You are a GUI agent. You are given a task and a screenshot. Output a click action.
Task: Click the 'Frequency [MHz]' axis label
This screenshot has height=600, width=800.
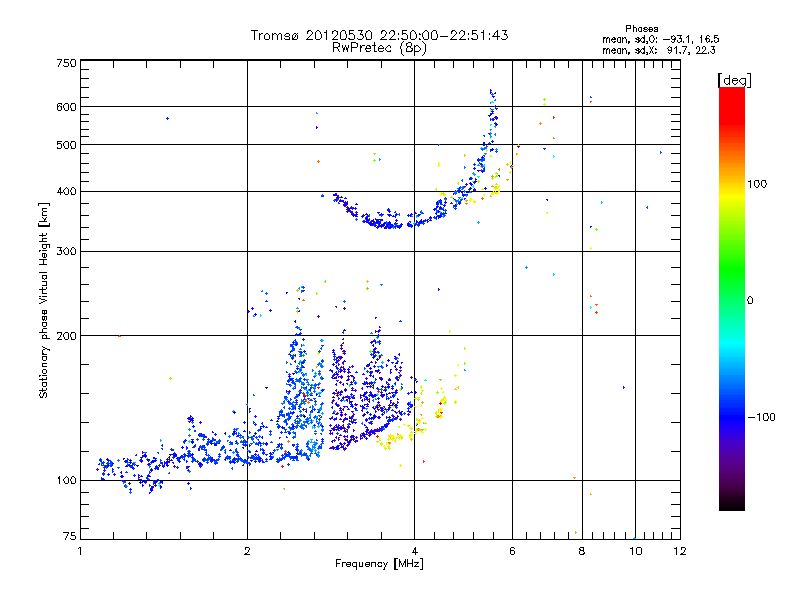(x=379, y=564)
